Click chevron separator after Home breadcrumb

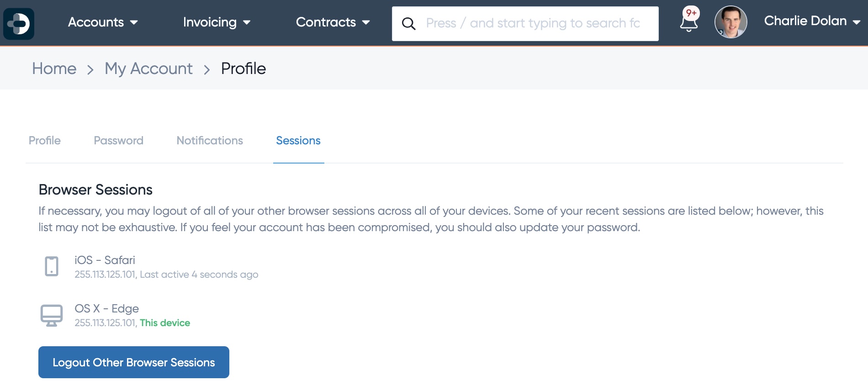click(90, 69)
